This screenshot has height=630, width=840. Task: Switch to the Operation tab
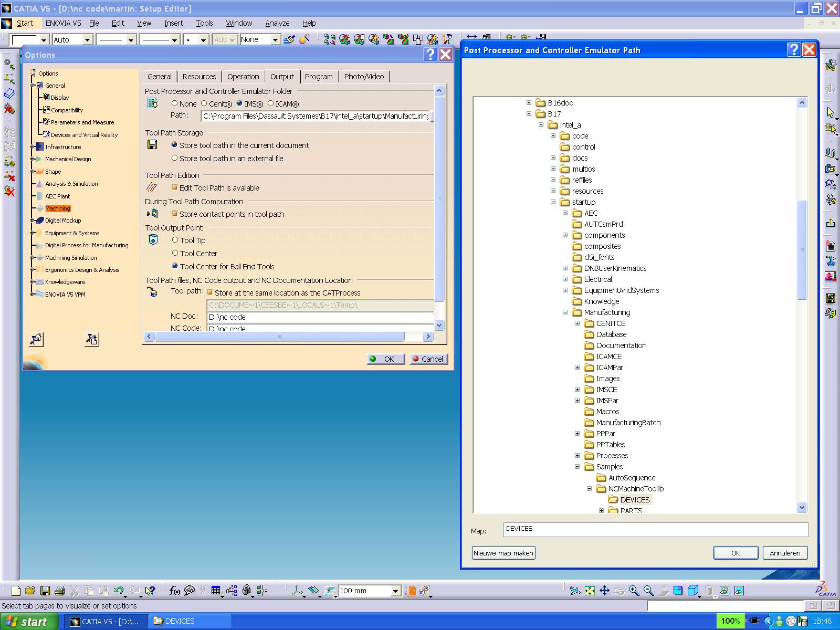pos(243,77)
